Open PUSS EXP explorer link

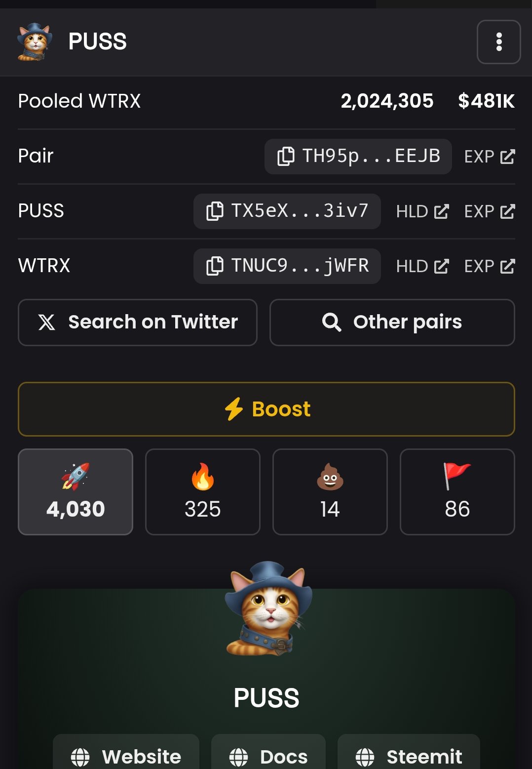pos(490,211)
